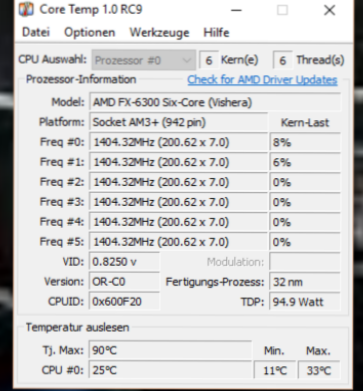The width and height of the screenshot is (363, 391).
Task: Select the Model field showing AMD FX-6300
Action: tap(215, 102)
